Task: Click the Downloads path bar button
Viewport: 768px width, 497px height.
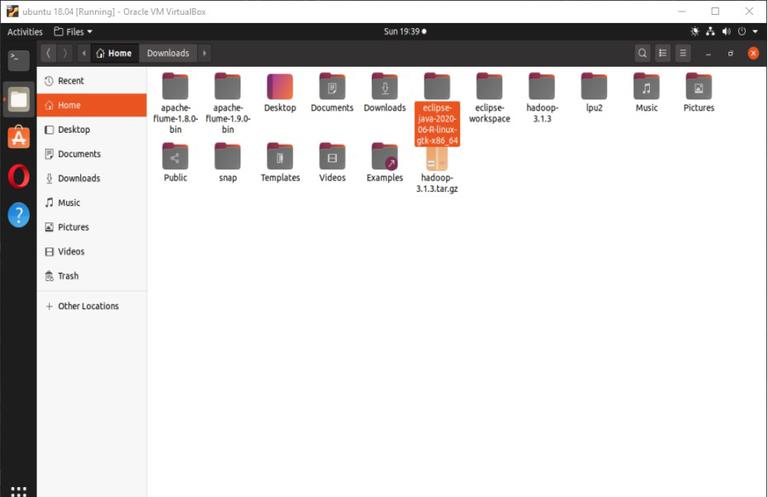Action: (x=168, y=53)
